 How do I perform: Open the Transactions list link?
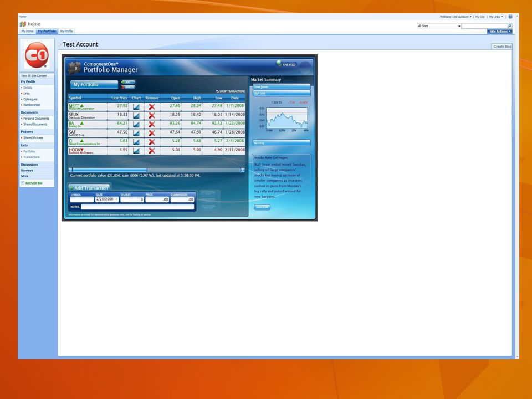click(32, 157)
